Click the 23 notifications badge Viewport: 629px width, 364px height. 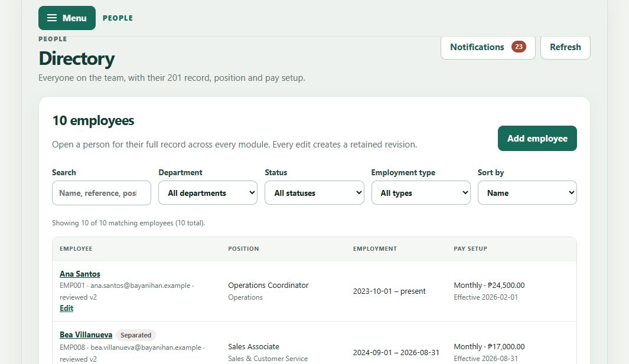pyautogui.click(x=519, y=47)
